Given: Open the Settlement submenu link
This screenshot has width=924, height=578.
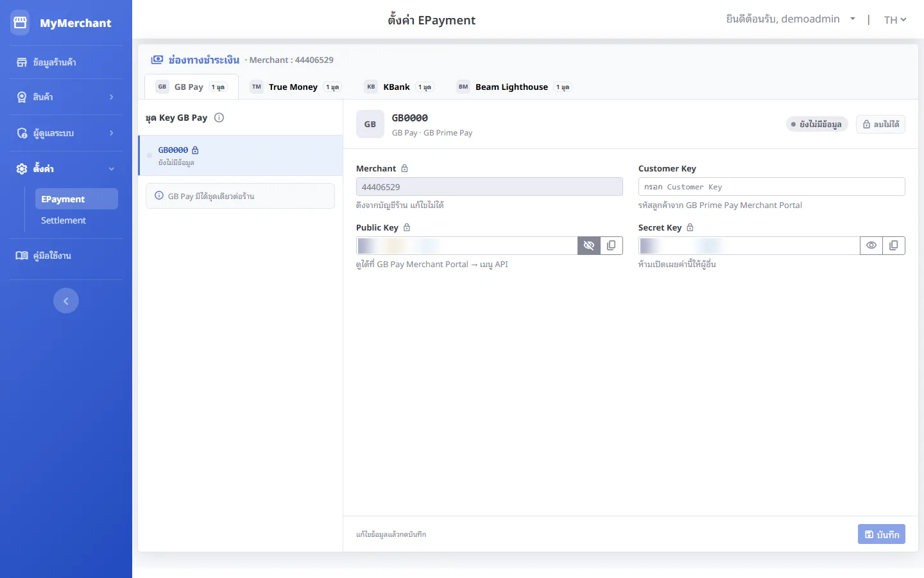Looking at the screenshot, I should pos(64,220).
